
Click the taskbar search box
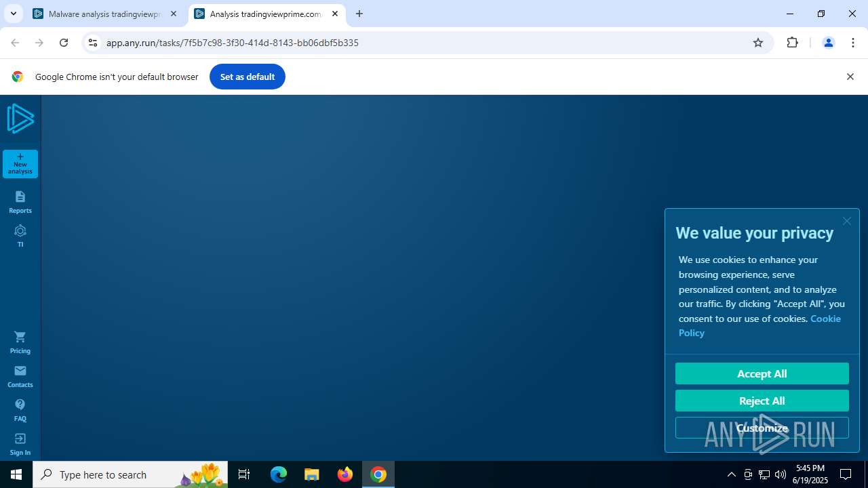(130, 474)
